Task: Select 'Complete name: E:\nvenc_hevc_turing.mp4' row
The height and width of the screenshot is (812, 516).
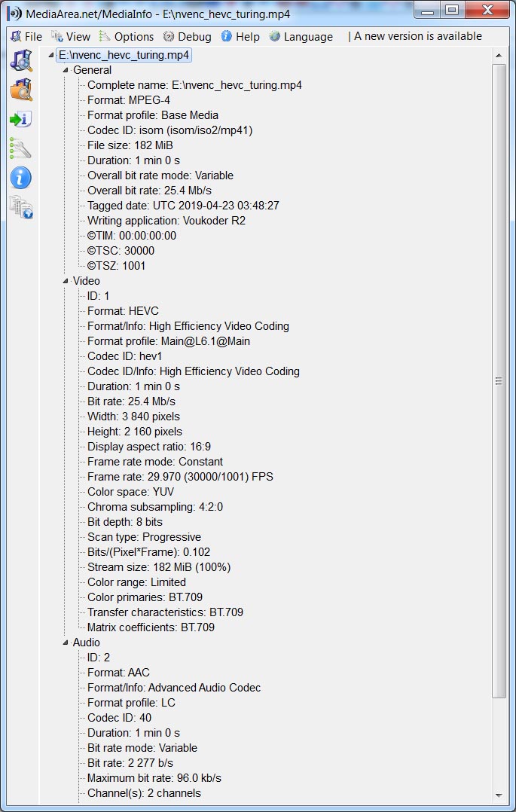Action: (194, 85)
